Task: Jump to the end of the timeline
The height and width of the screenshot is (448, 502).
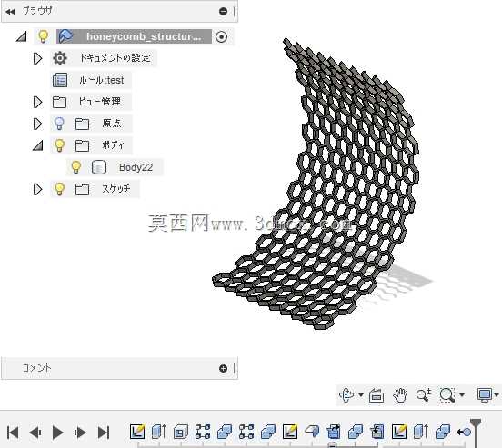Action: coord(104,433)
